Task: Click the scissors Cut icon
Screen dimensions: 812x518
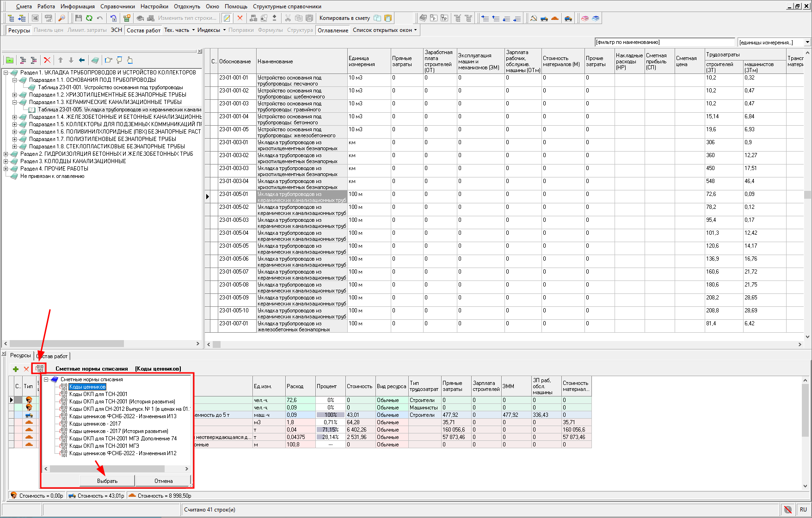Action: click(288, 18)
